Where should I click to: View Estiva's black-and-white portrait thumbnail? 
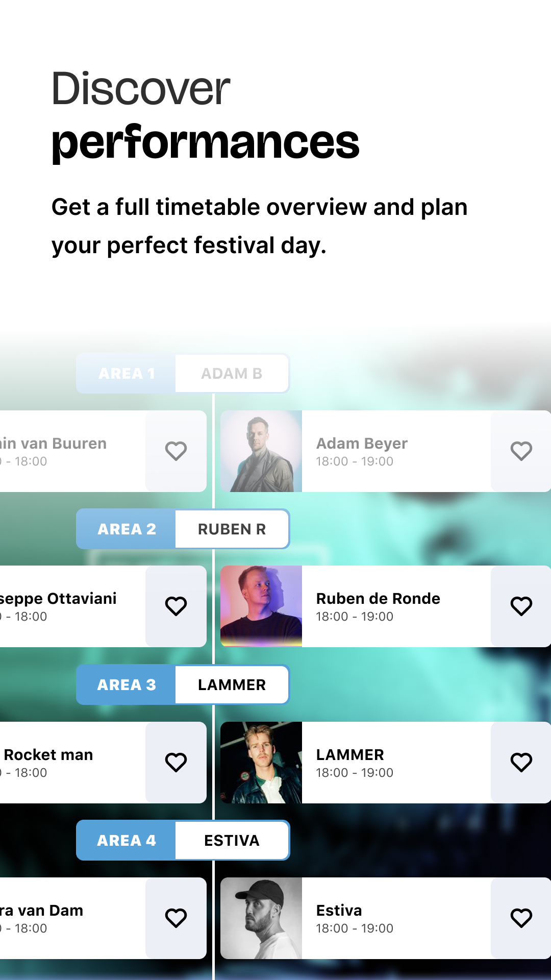[x=261, y=918]
